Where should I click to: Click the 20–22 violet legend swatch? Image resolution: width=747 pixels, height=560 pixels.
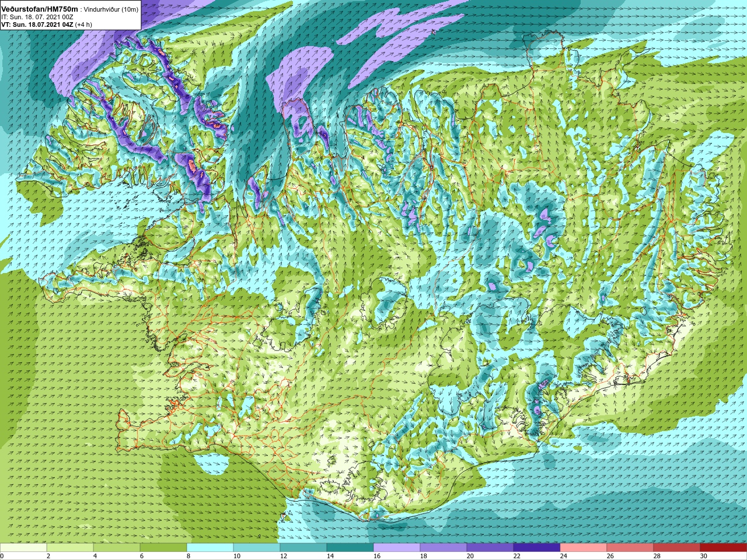490,547
